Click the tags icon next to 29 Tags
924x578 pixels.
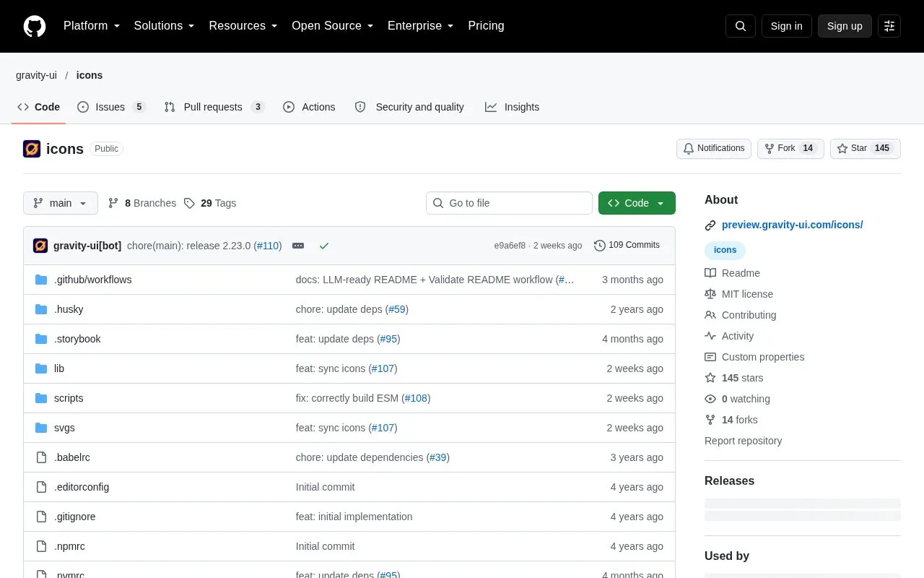(189, 203)
